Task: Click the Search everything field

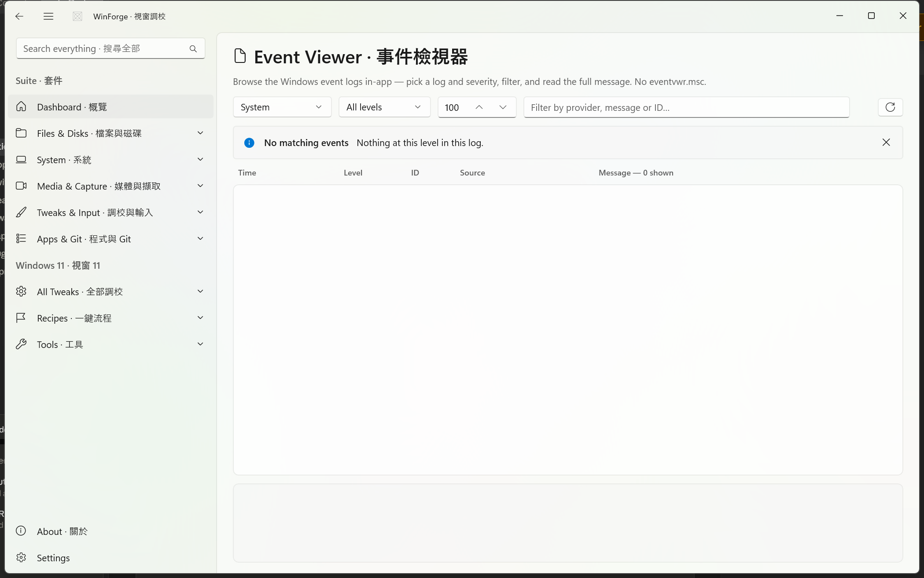Action: point(110,49)
